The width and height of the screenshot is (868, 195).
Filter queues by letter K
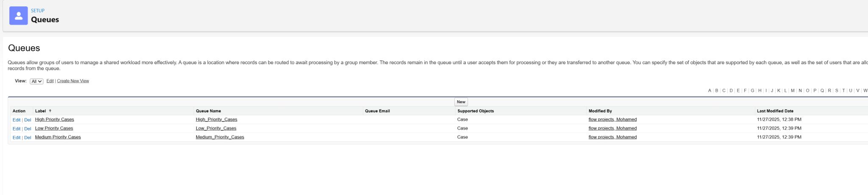(x=779, y=90)
